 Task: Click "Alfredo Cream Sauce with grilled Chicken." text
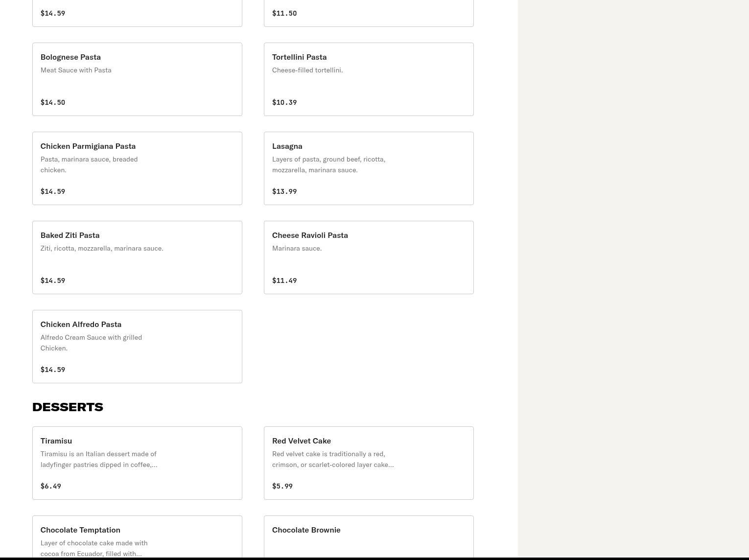click(x=91, y=343)
